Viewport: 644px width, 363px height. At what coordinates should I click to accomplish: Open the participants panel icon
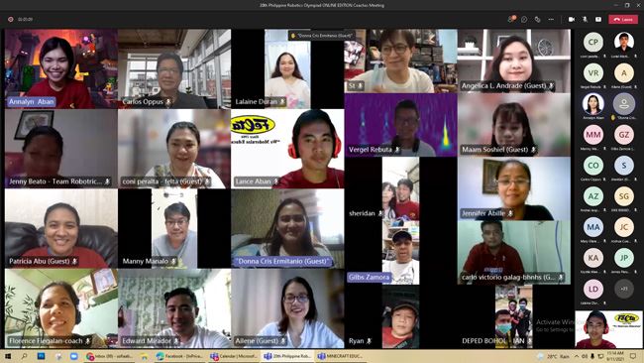pyautogui.click(x=511, y=19)
